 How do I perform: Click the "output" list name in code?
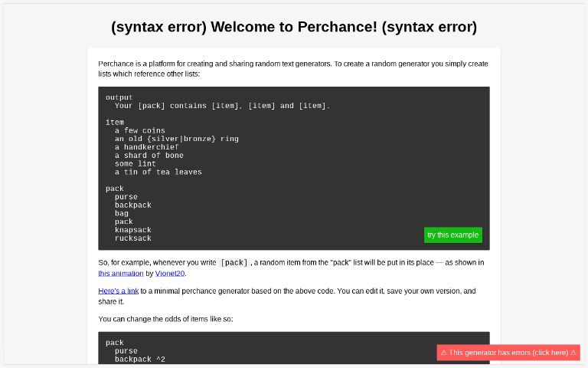tap(119, 97)
